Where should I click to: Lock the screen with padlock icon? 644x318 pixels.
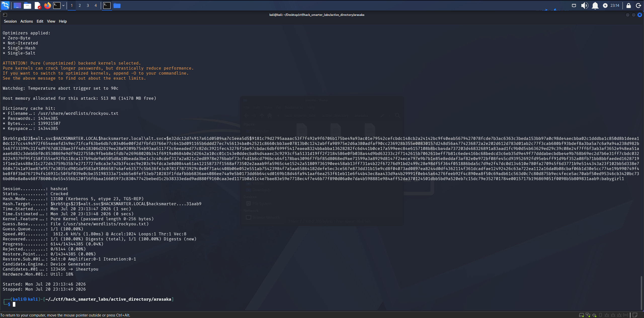(x=629, y=5)
